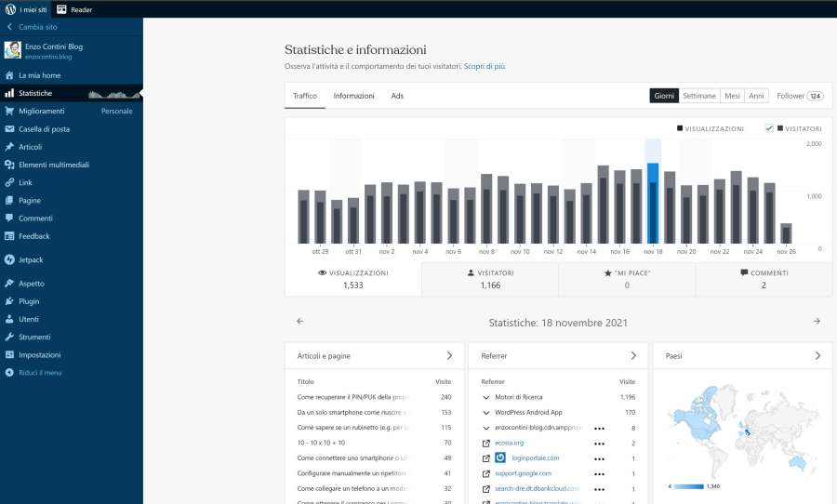Screen dimensions: 837x504
Task: Expand the Motori di Ricerca referrer row
Action: tap(485, 397)
